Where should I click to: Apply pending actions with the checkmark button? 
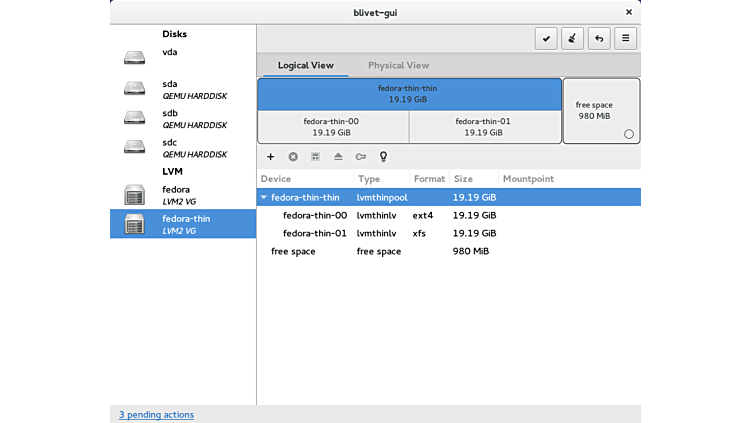pos(546,39)
